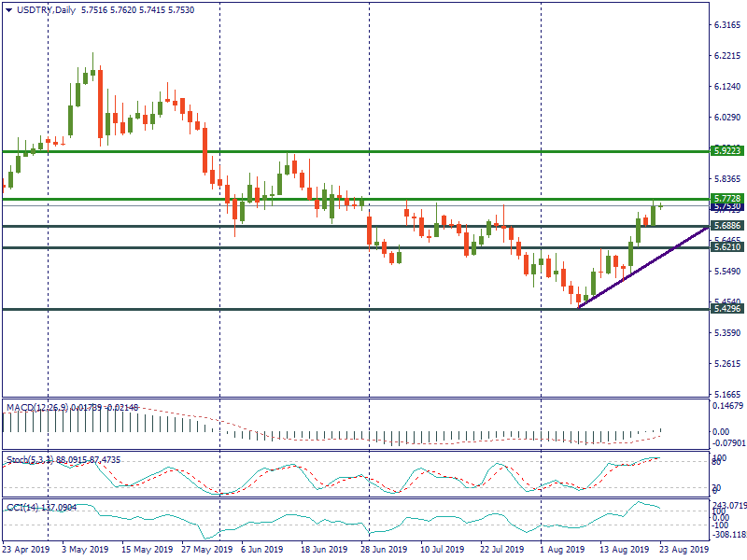747x560 pixels.
Task: Click the 23 Apr 2019 date label
Action: pyautogui.click(x=25, y=550)
